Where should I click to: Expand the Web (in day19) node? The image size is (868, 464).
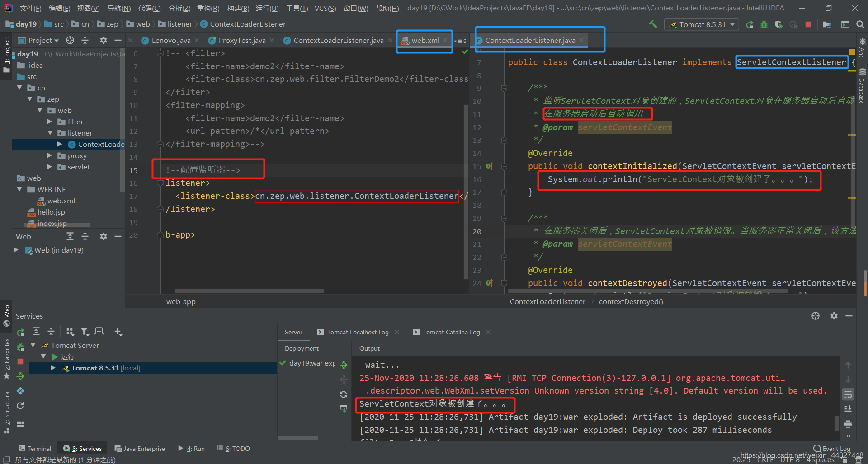click(16, 250)
